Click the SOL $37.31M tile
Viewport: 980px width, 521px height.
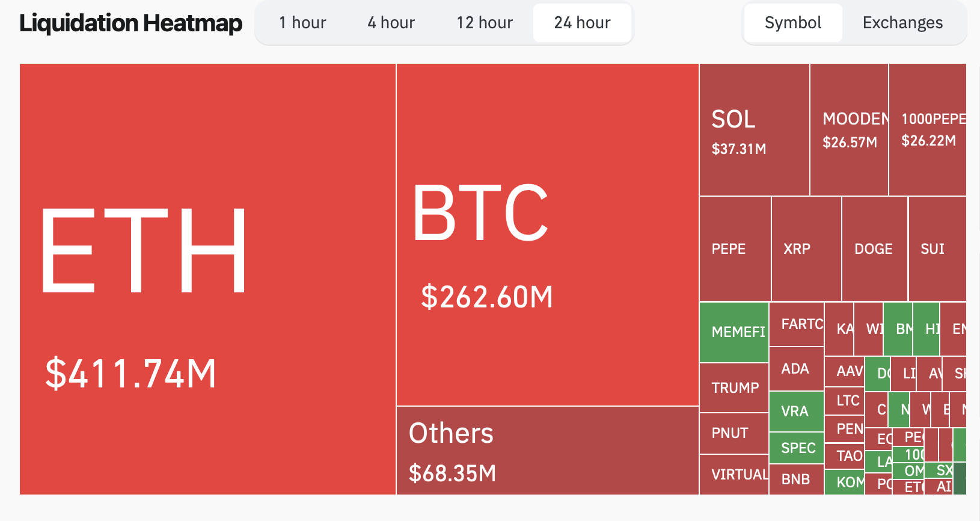coord(754,130)
